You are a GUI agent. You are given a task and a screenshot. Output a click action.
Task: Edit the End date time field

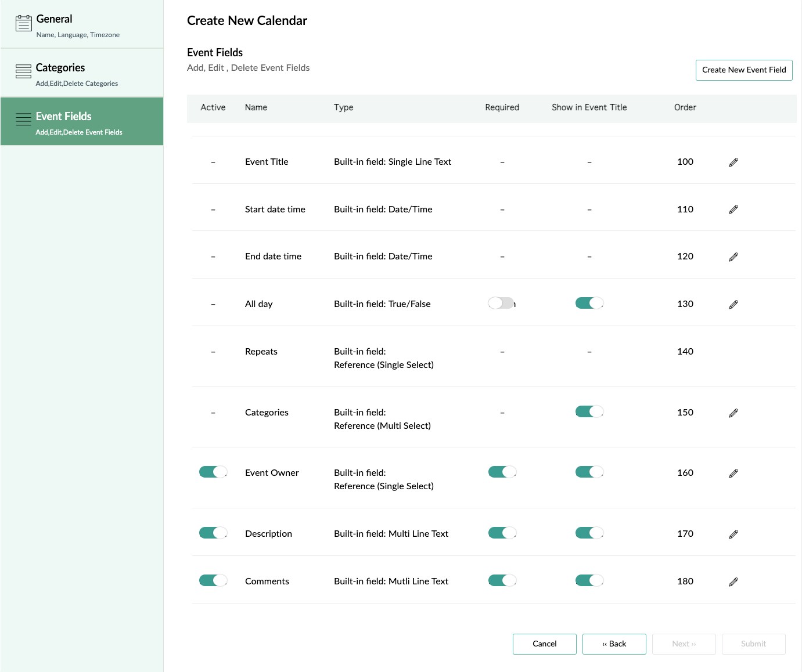tap(732, 256)
